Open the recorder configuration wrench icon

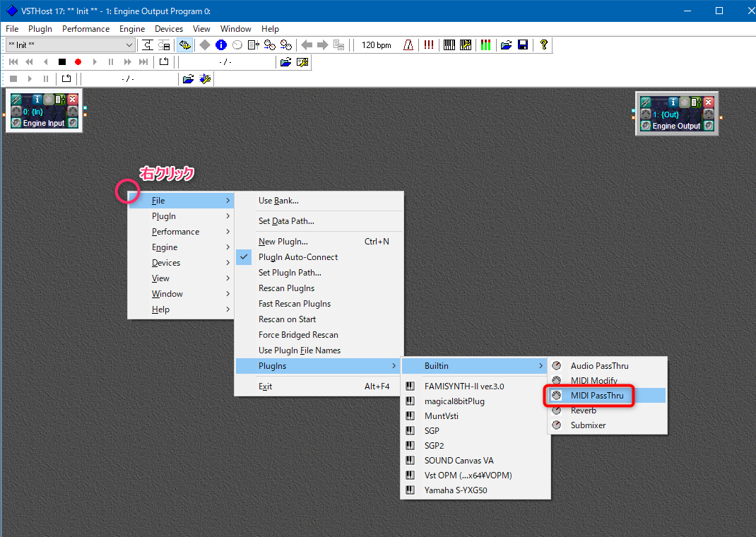click(205, 78)
